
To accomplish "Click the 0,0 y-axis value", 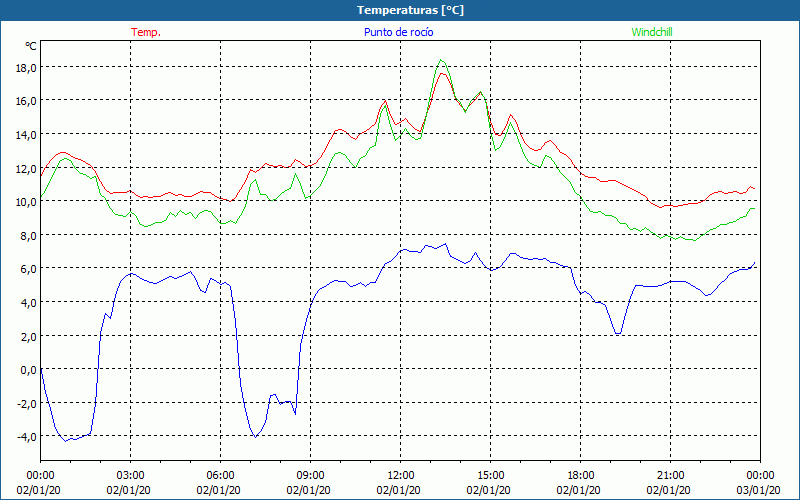I will pos(28,370).
